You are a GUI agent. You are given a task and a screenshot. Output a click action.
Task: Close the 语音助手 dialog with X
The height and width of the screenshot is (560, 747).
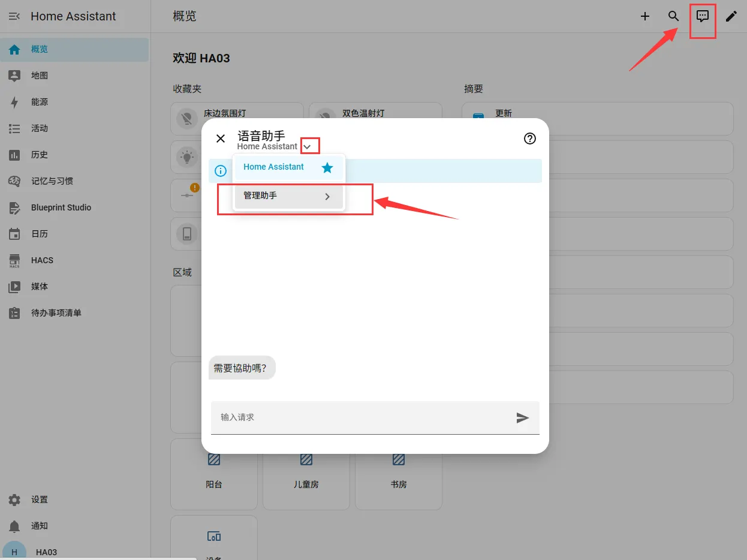(221, 139)
